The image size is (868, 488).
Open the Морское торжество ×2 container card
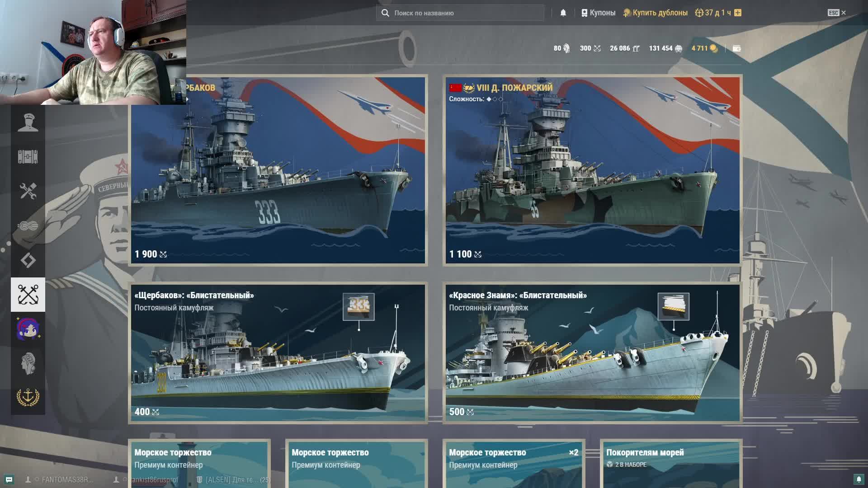click(x=514, y=464)
